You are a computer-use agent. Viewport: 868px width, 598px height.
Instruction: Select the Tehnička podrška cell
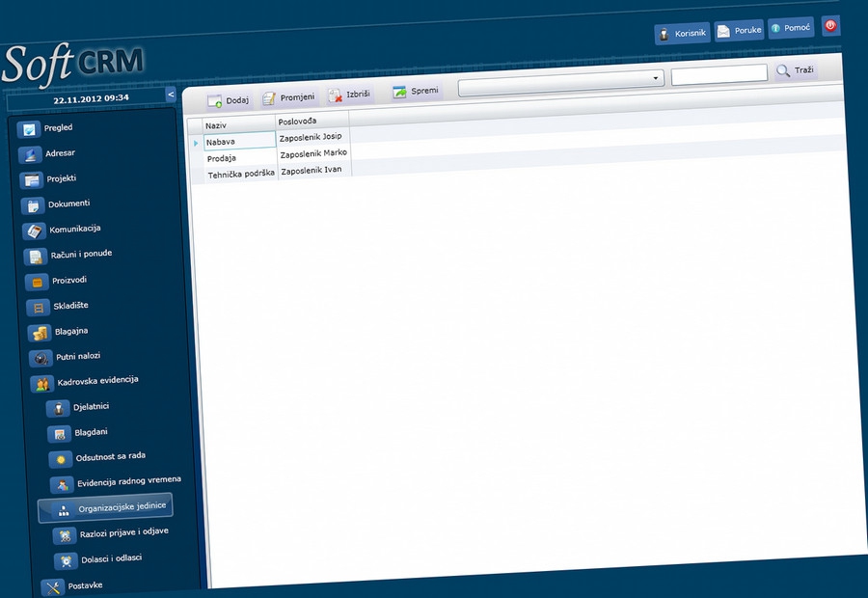click(x=241, y=174)
